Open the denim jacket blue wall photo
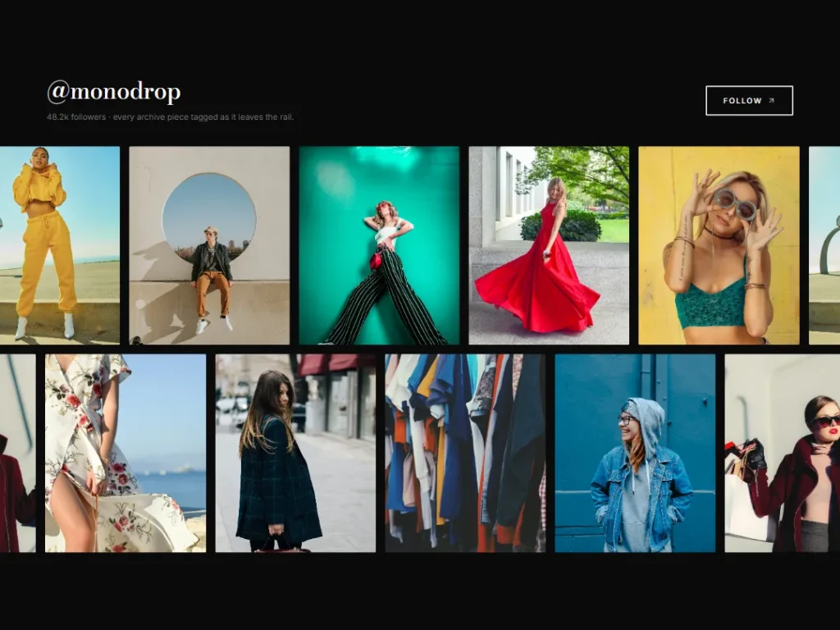 pyautogui.click(x=635, y=453)
